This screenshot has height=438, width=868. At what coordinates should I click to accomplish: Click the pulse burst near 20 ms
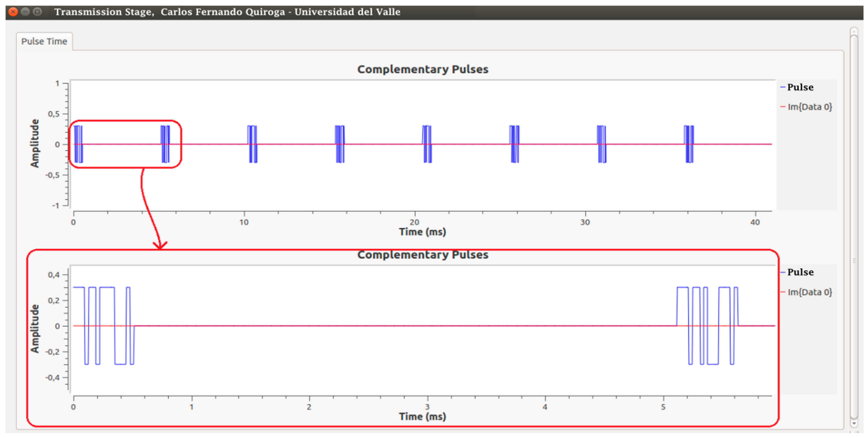pos(427,144)
